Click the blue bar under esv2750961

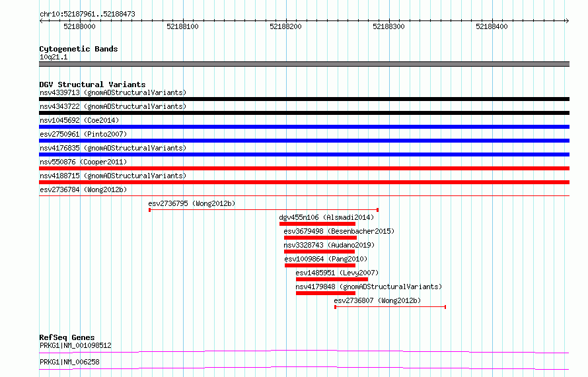304,141
